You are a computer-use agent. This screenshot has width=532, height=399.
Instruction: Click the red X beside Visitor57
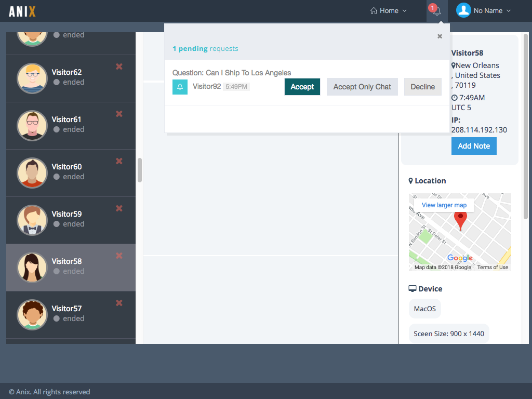119,303
